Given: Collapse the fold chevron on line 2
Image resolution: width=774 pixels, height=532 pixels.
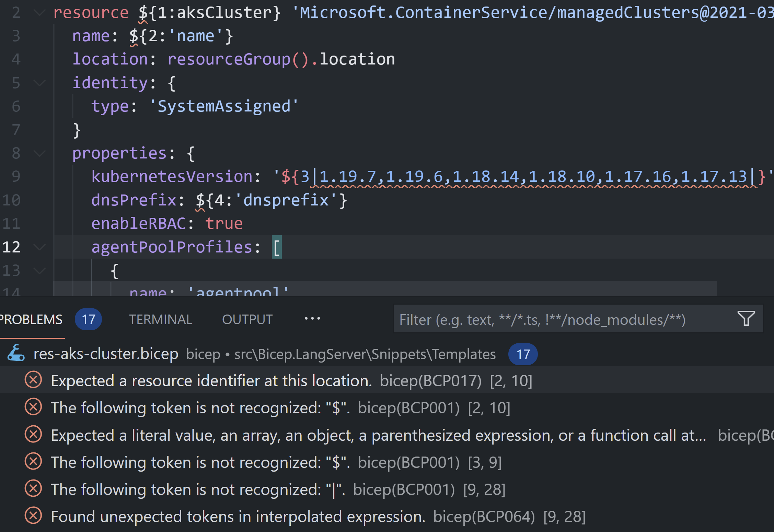Looking at the screenshot, I should (x=40, y=13).
